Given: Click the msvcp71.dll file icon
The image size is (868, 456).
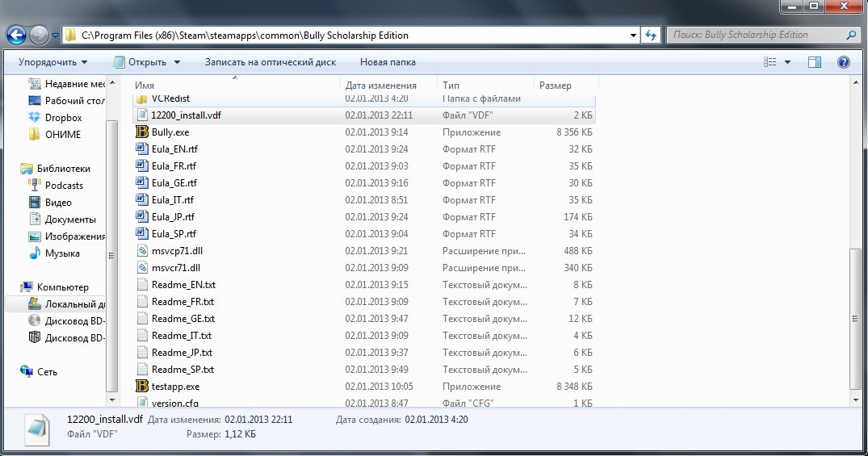Looking at the screenshot, I should [142, 251].
